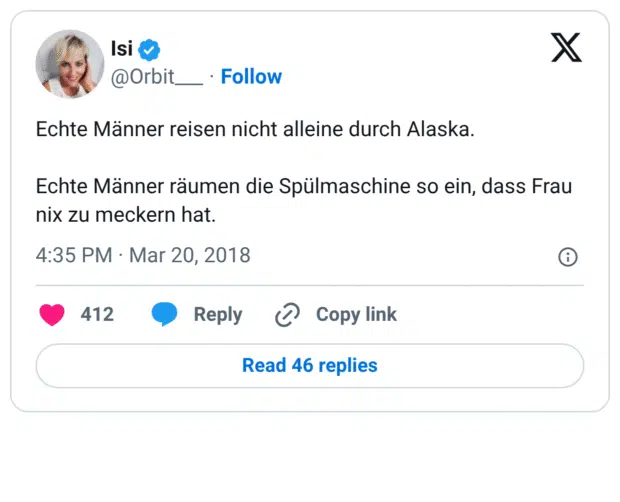Click the blue verified badge next to Isi

pos(150,50)
